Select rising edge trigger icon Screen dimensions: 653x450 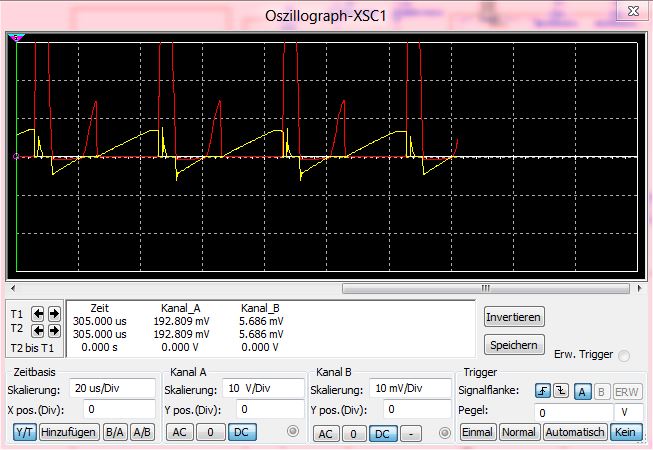[543, 391]
